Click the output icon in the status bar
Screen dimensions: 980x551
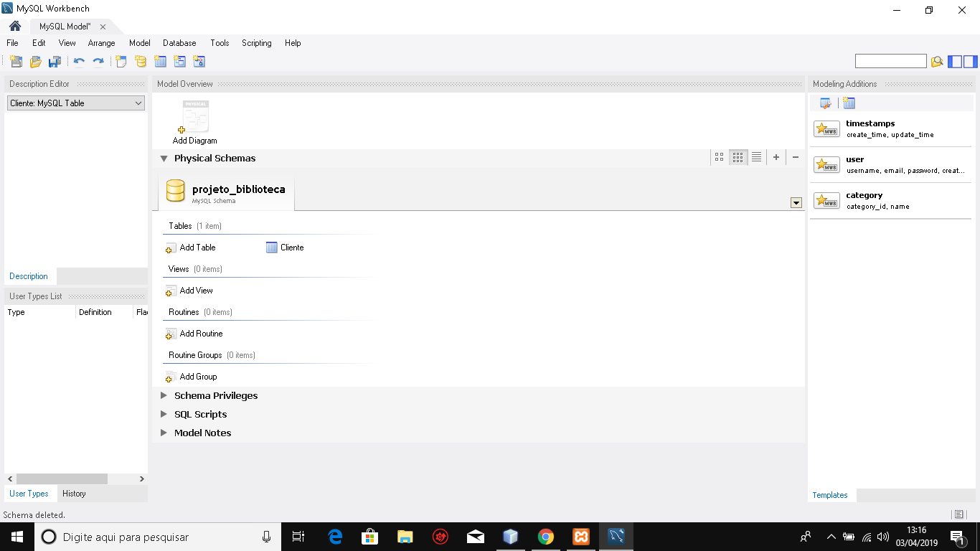pos(958,514)
